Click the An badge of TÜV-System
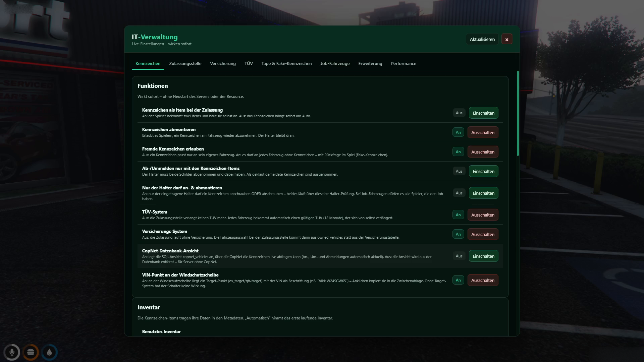The image size is (644, 362). 458,215
